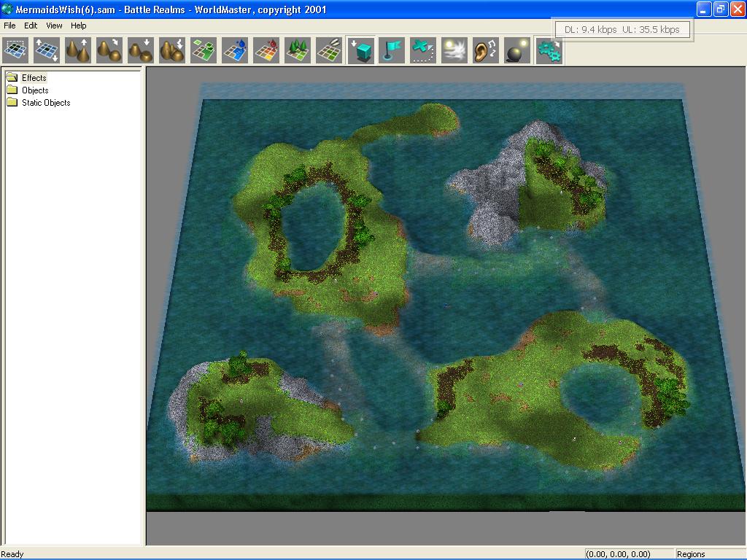
Task: Select the Effects folder in tree
Action: point(34,77)
